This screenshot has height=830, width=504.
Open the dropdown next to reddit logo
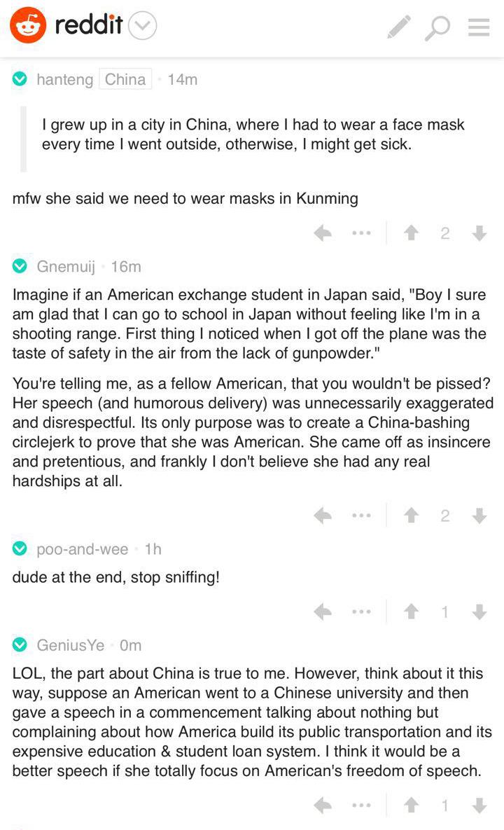[x=143, y=27]
